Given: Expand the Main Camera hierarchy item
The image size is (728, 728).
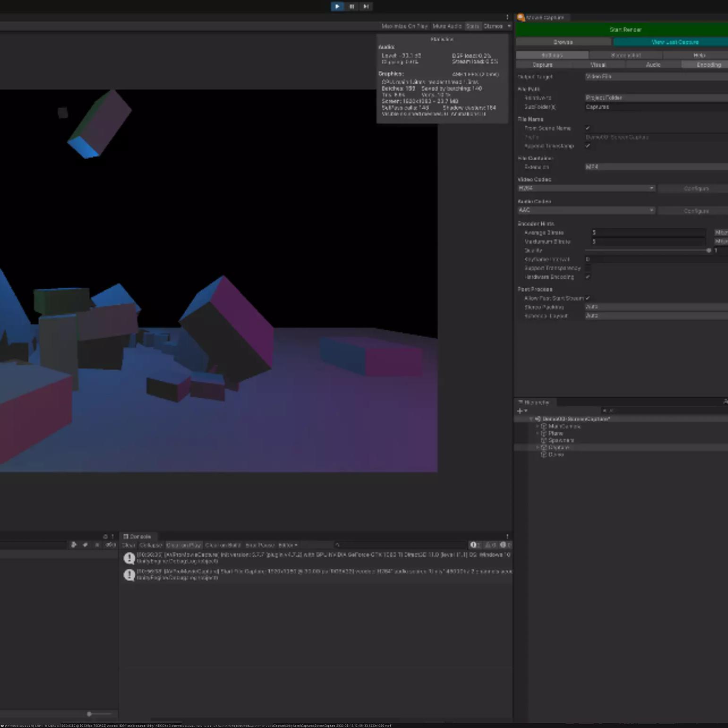Looking at the screenshot, I should click(x=537, y=426).
